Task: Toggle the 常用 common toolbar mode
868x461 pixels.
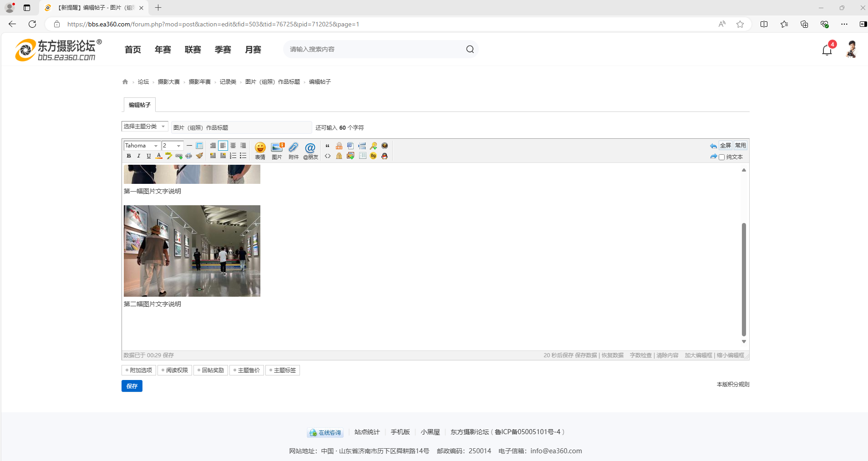Action: 741,146
